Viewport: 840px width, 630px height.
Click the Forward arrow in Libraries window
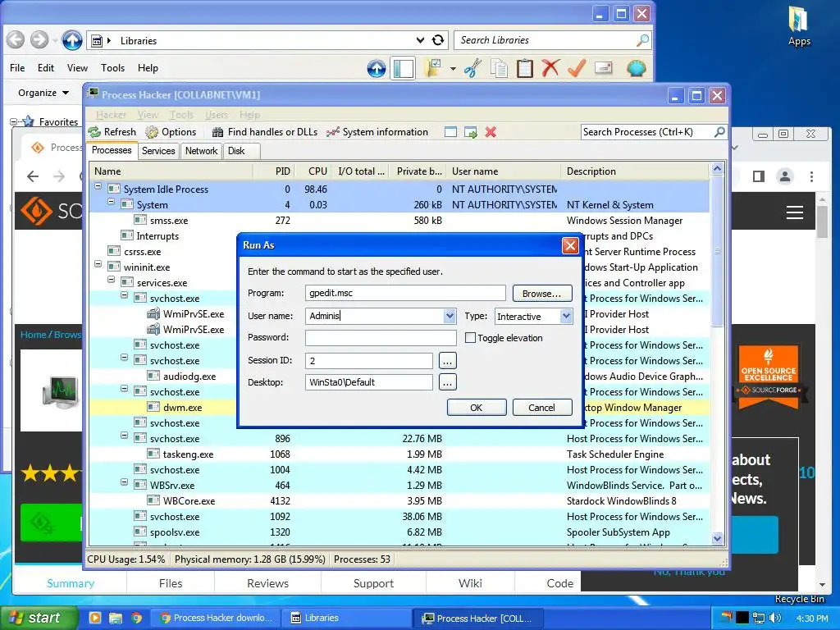39,39
